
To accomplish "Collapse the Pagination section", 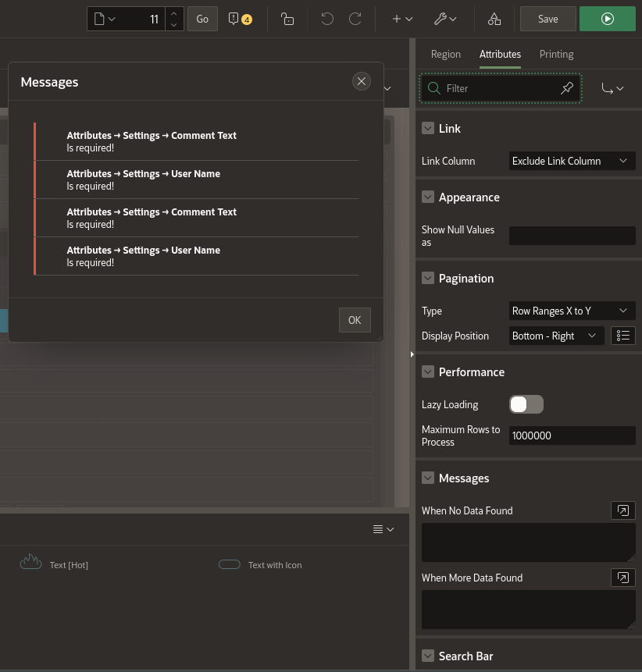I will (x=428, y=278).
